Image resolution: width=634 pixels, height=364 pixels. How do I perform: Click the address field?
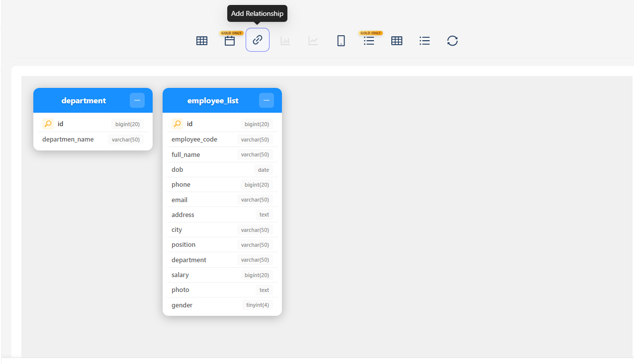222,215
